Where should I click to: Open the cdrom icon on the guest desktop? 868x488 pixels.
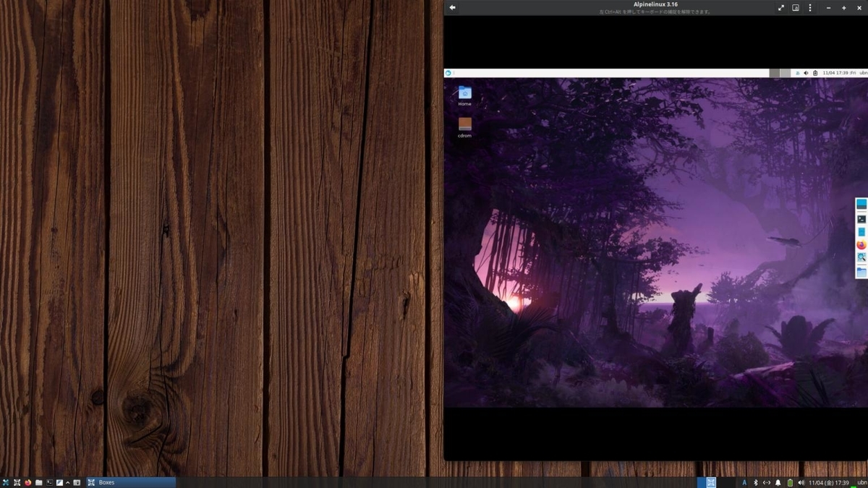pyautogui.click(x=464, y=127)
